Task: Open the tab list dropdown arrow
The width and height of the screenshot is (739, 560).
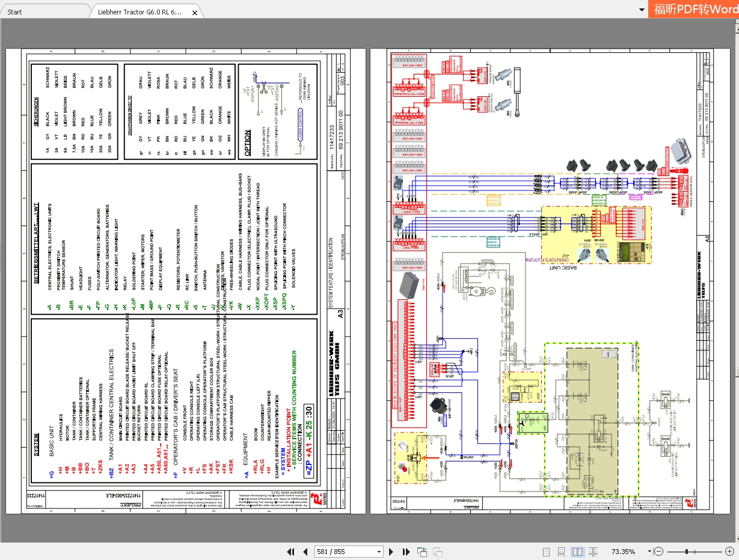Action: 642,10
